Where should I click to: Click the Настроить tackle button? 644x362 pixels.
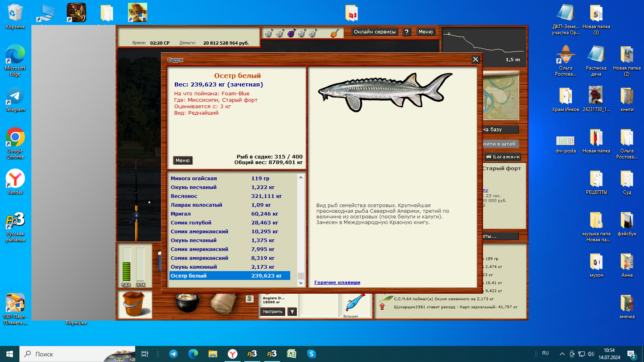point(273,312)
